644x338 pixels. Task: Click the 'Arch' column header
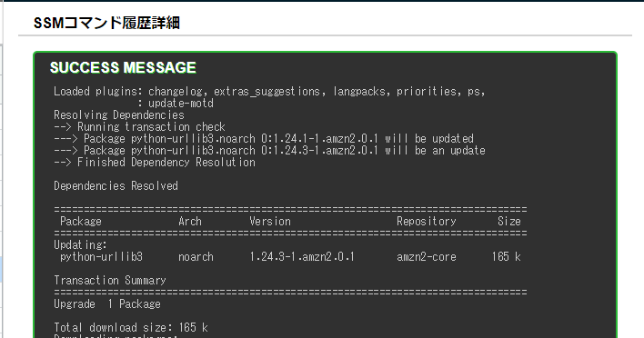pos(190,222)
